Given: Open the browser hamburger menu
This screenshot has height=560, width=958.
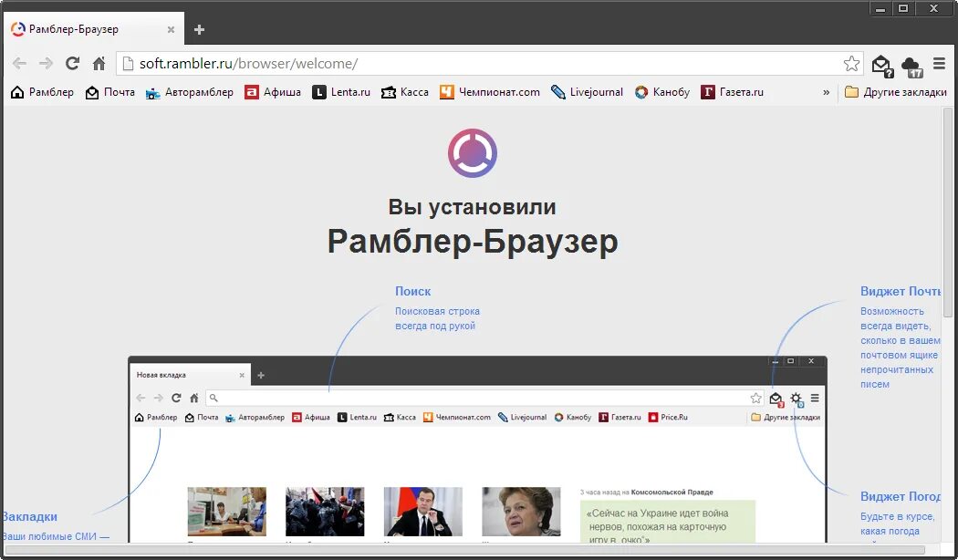Looking at the screenshot, I should (x=939, y=64).
